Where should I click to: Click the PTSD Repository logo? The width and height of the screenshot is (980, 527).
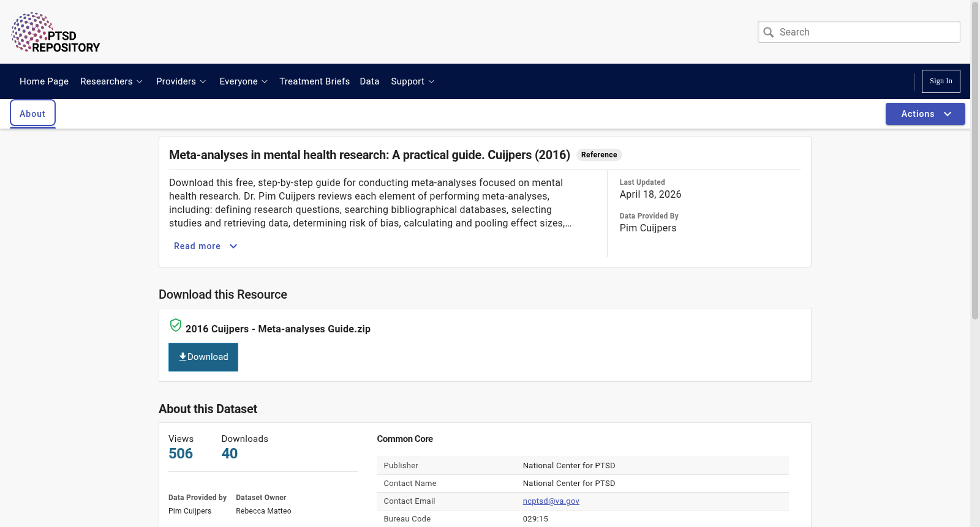point(56,32)
